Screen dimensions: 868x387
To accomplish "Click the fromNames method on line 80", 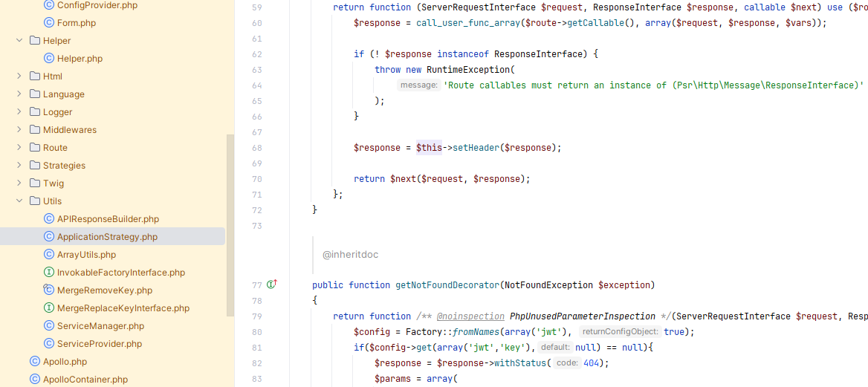I will pos(476,331).
